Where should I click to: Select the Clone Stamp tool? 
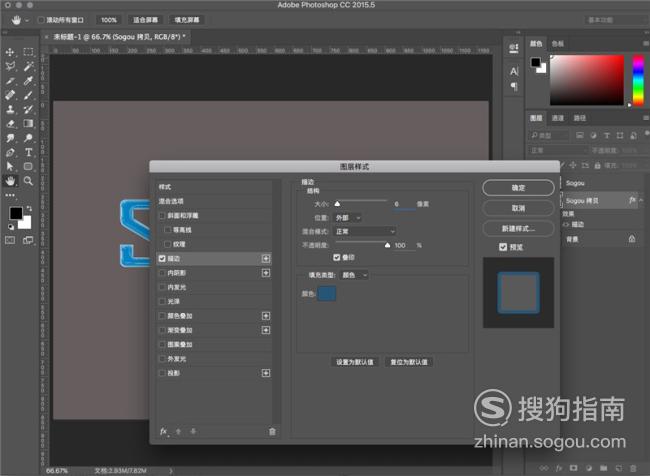tap(10, 109)
